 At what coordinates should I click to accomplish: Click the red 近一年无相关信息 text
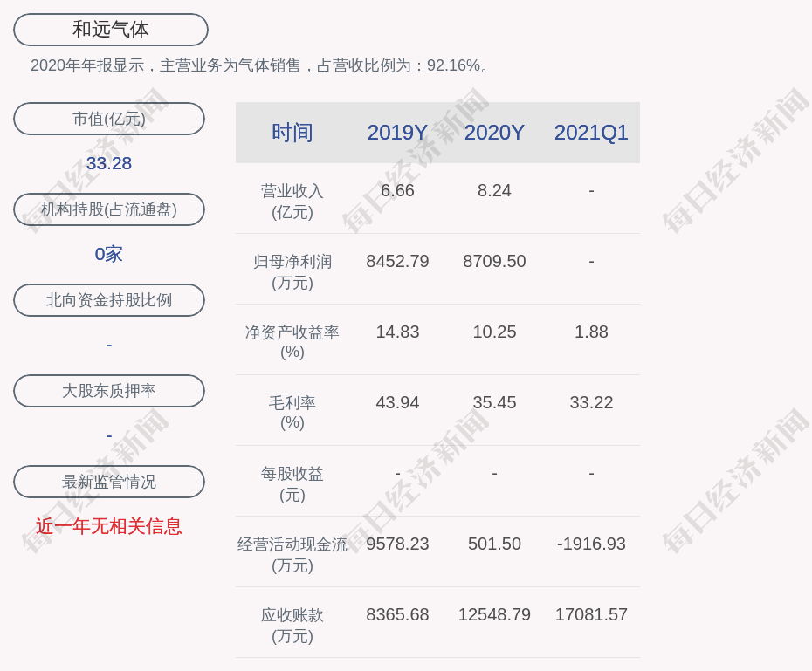point(109,526)
